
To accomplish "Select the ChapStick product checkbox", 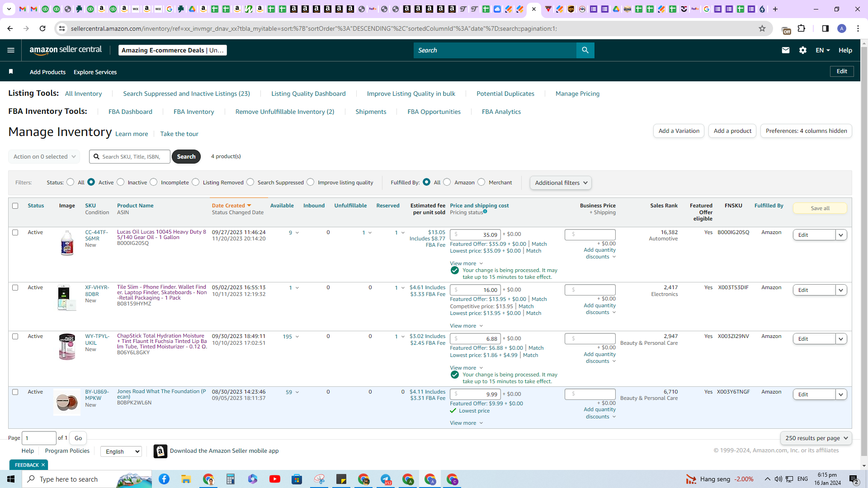I will [15, 336].
